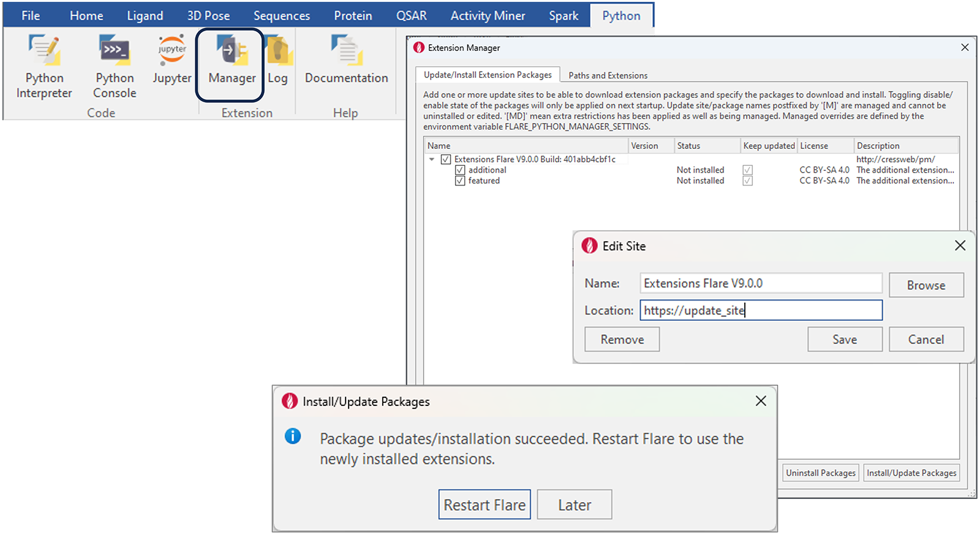Click 'CC BY-SA 4.0' license of additional row

(x=824, y=170)
